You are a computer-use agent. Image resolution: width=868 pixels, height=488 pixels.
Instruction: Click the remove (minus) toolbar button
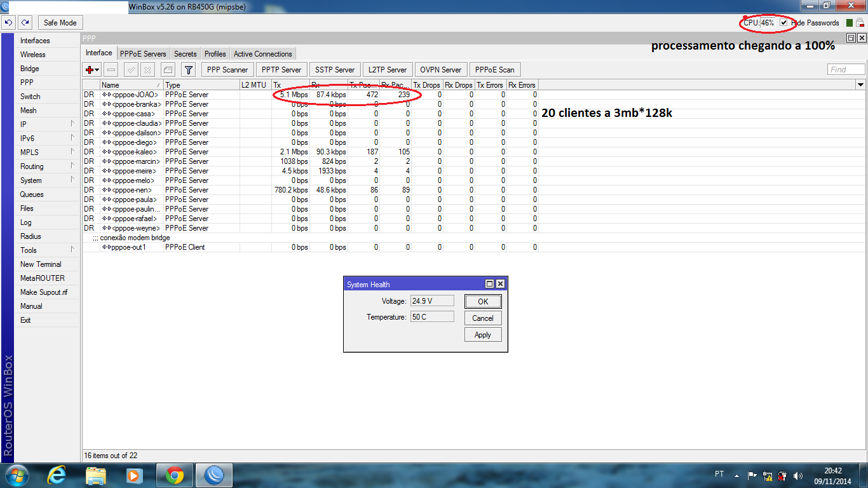(x=111, y=70)
